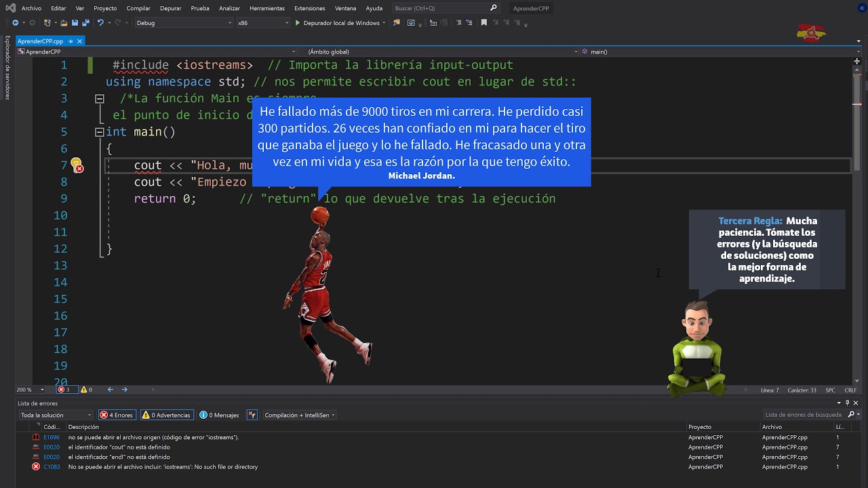Image resolution: width=868 pixels, height=488 pixels.
Task: Click the auto-hide pin of Lista de errores
Action: (x=848, y=403)
